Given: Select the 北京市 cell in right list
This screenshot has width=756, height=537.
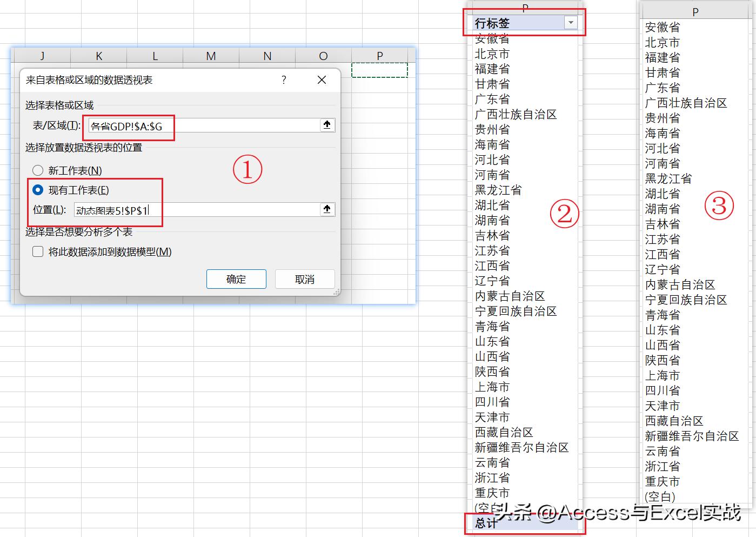Looking at the screenshot, I should coord(662,43).
